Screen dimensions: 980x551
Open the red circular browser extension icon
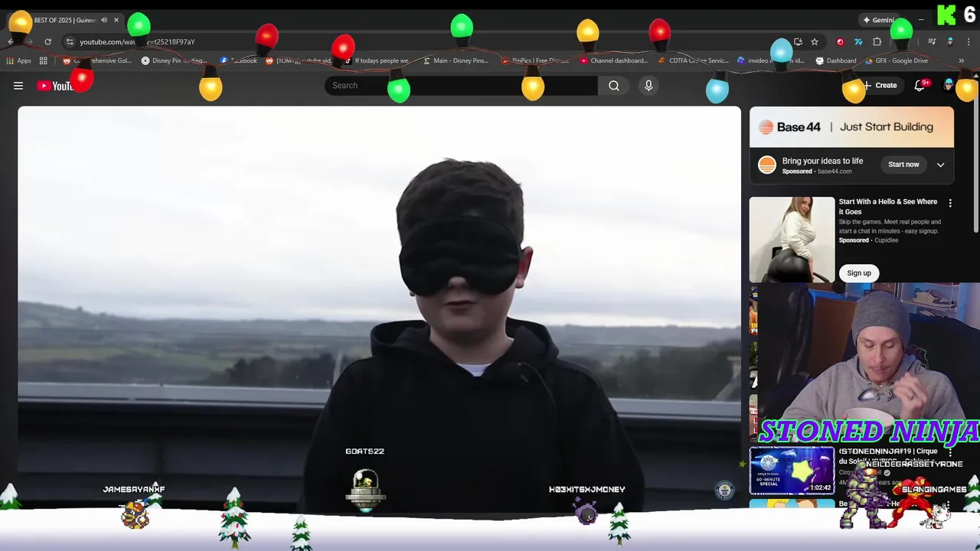pyautogui.click(x=840, y=42)
